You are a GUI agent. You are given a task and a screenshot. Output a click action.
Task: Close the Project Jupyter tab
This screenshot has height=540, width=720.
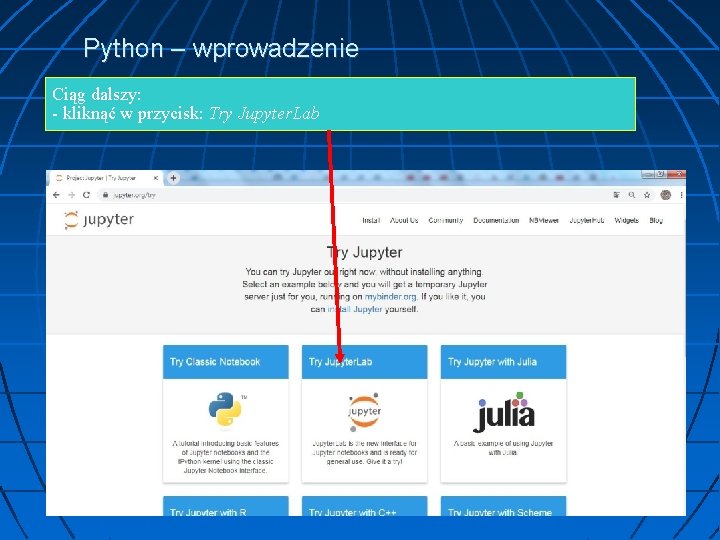156,178
